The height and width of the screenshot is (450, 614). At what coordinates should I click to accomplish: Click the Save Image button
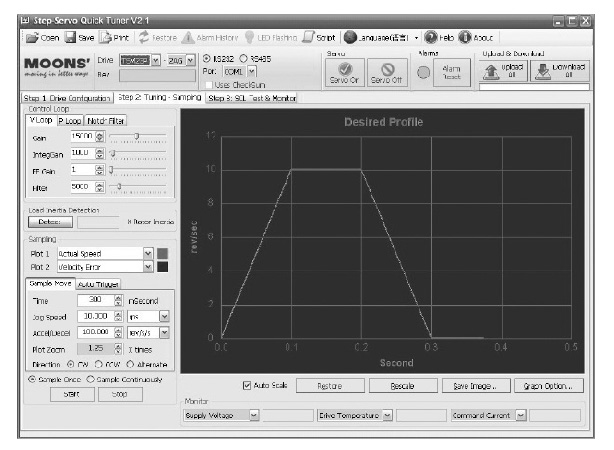click(x=476, y=386)
